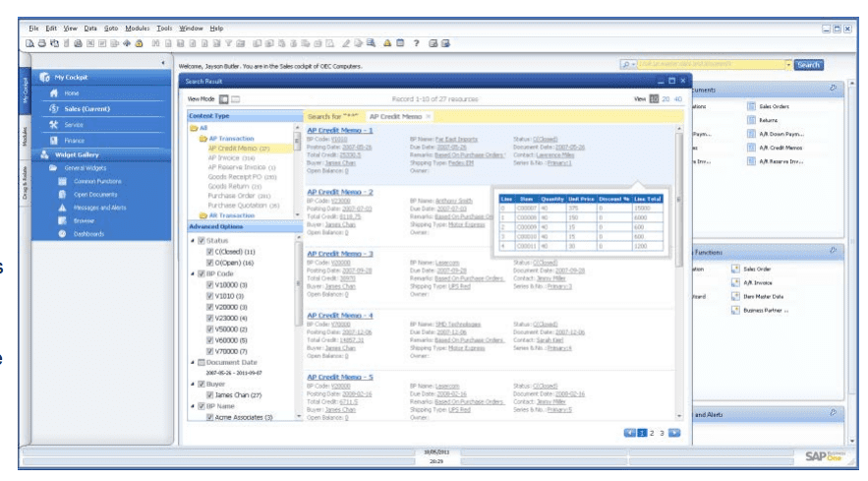Image resolution: width=868 pixels, height=481 pixels.
Task: Open Messages and Alerts widget
Action: 99,208
